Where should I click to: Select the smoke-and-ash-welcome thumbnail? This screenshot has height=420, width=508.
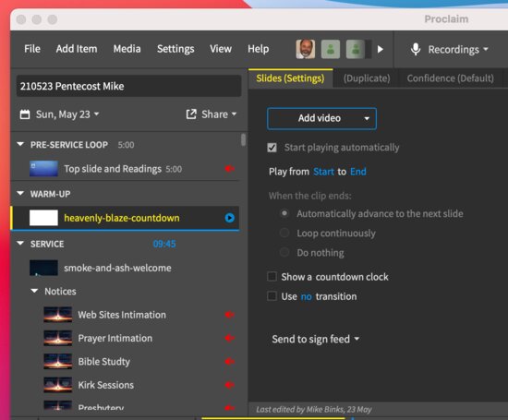[43, 268]
